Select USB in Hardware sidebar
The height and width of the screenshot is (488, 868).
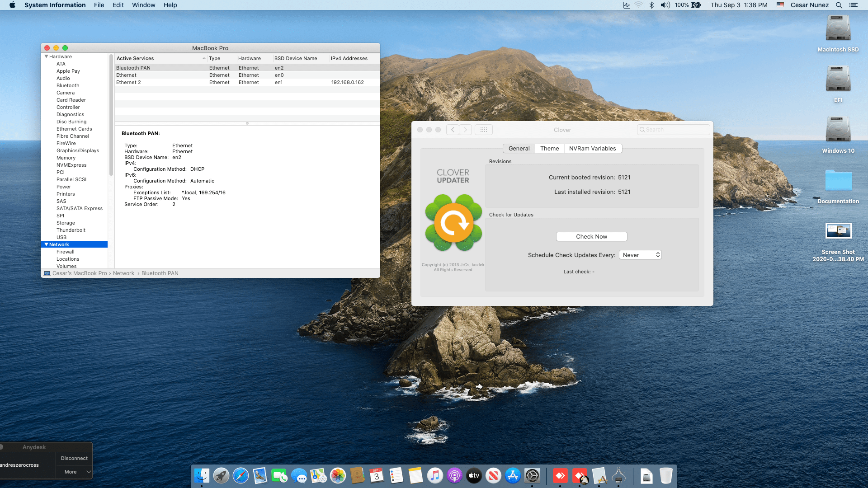tap(61, 237)
